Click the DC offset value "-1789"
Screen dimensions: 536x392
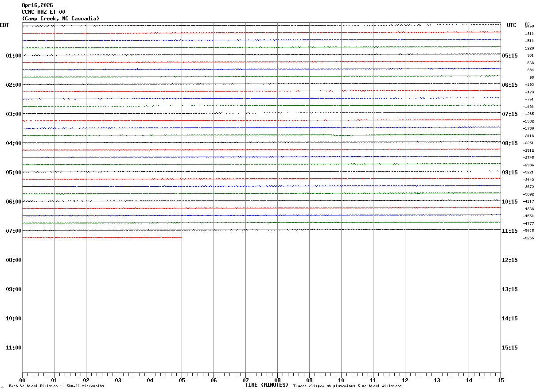click(528, 129)
